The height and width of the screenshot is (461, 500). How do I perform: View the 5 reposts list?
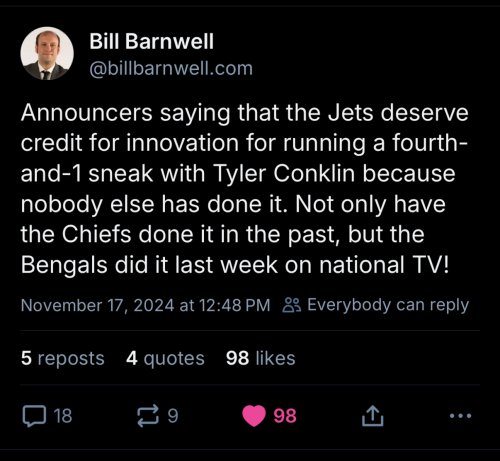point(63,359)
